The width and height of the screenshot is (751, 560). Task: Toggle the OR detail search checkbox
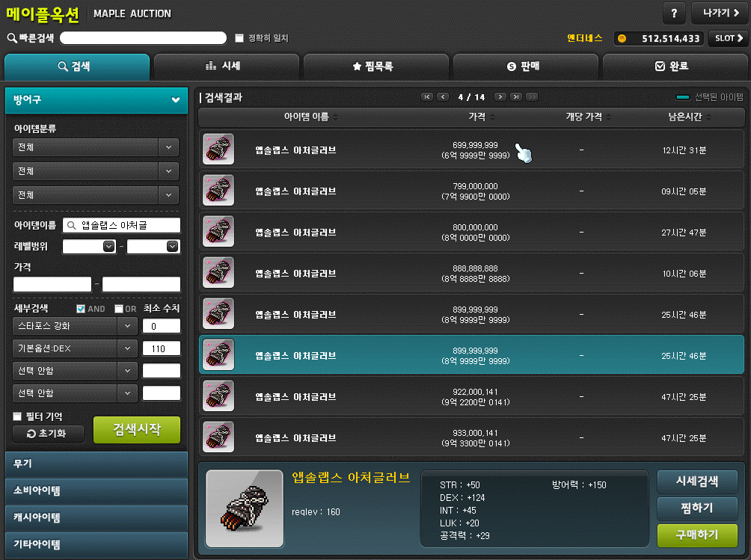pos(119,309)
